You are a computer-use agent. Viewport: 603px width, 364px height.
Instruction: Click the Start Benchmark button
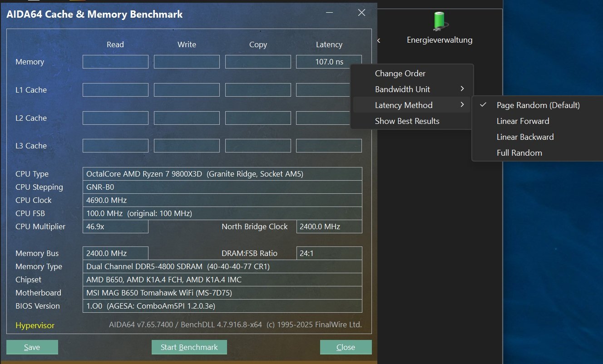[x=189, y=347]
